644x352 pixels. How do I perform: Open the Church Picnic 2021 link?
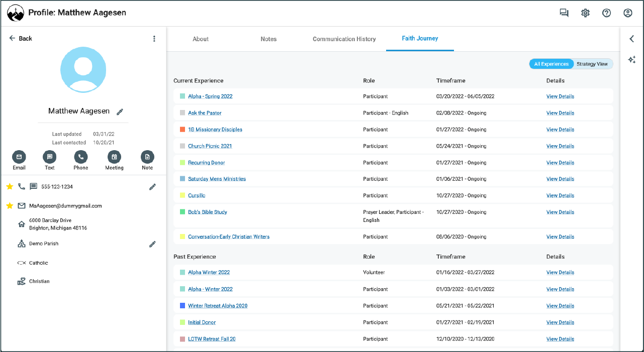(210, 146)
